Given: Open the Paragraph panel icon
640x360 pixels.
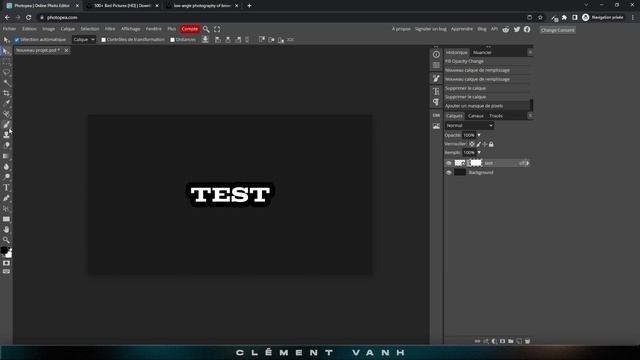Looking at the screenshot, I should point(436,102).
